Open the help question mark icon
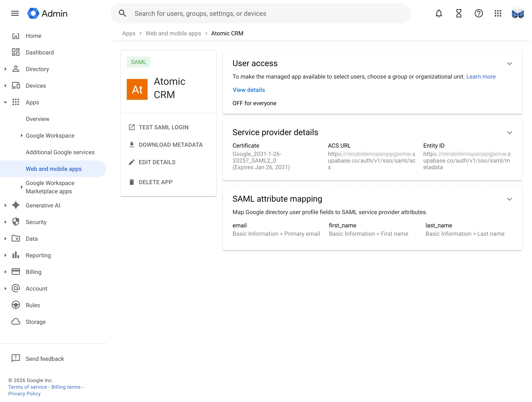532x402 pixels. [x=478, y=14]
